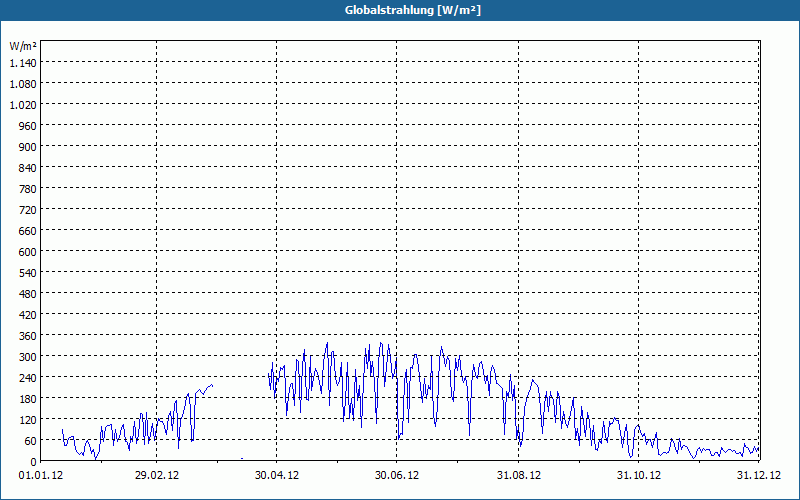800x500 pixels.
Task: Select the 31.08.12 date label
Action: [519, 476]
